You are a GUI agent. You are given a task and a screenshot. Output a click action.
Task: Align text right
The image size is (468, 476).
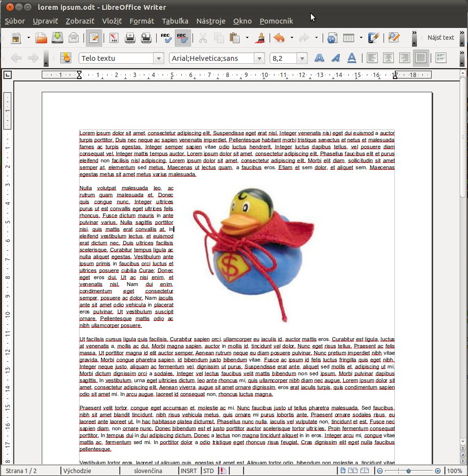(405, 58)
